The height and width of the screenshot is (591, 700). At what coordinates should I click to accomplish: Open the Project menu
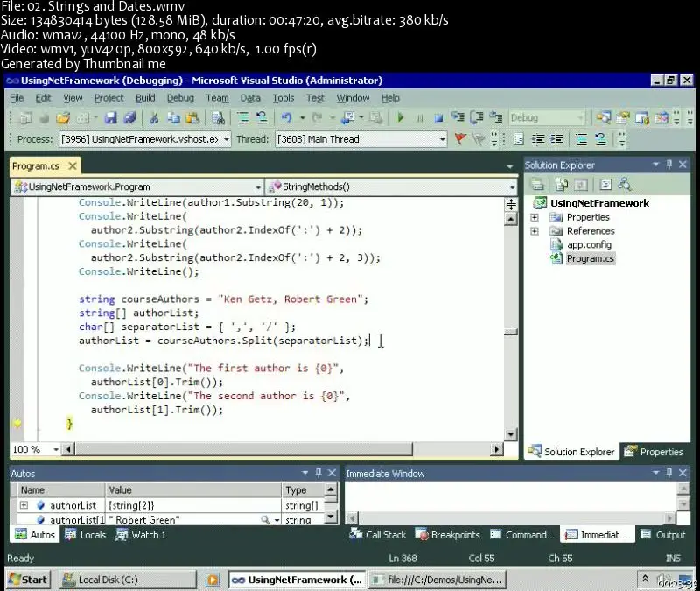click(108, 98)
